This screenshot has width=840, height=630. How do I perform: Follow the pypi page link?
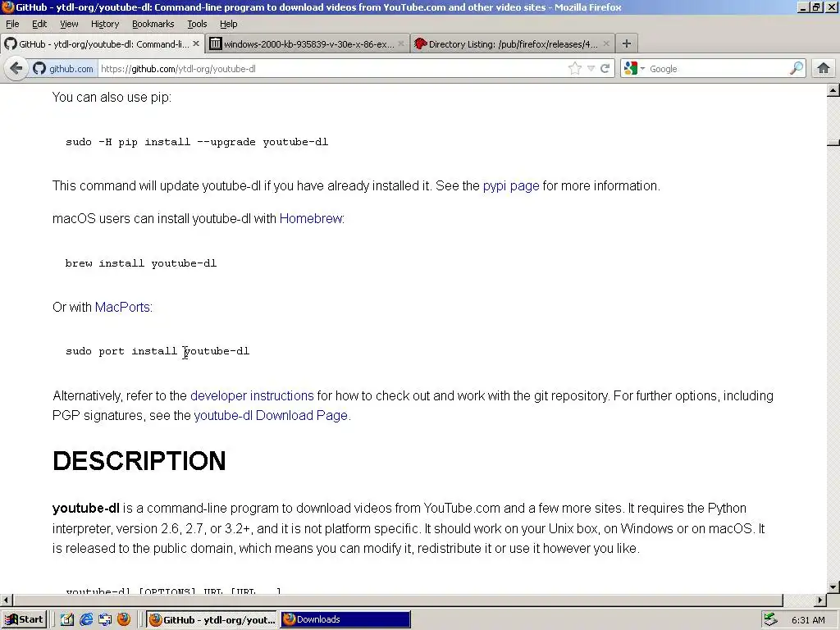511,186
